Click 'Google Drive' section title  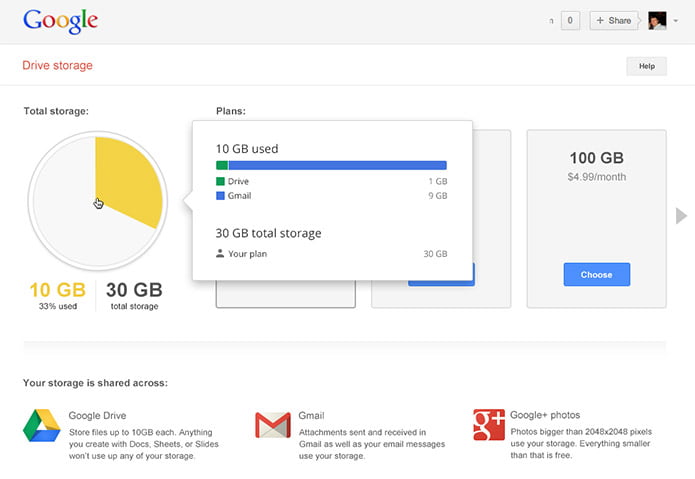(x=98, y=416)
